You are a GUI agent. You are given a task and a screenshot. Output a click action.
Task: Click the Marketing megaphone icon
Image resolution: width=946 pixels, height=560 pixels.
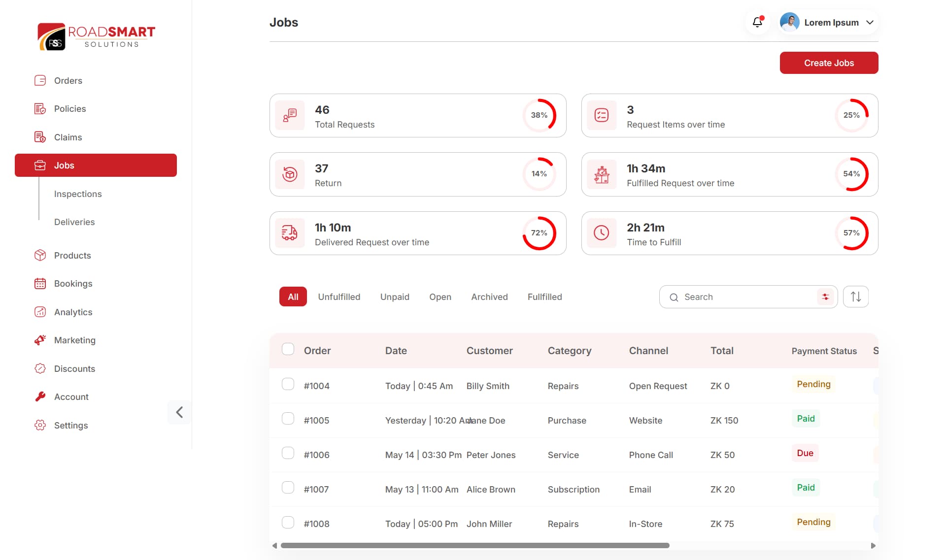[x=40, y=340]
